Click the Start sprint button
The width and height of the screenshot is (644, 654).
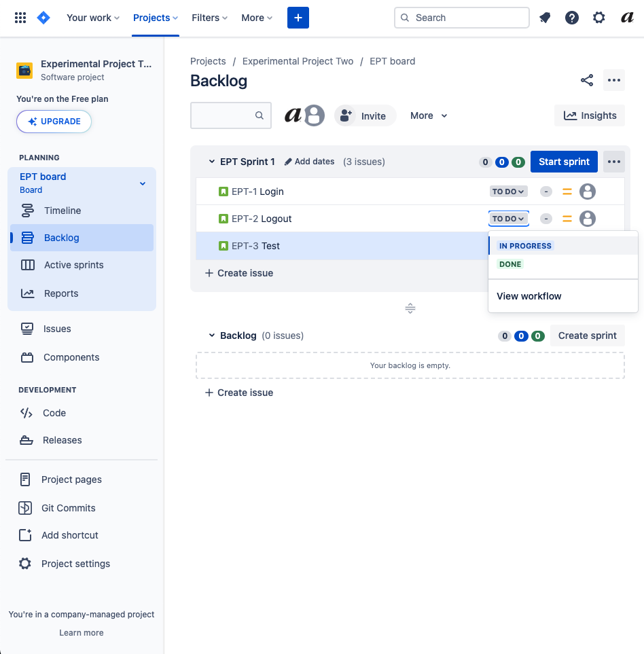[563, 162]
